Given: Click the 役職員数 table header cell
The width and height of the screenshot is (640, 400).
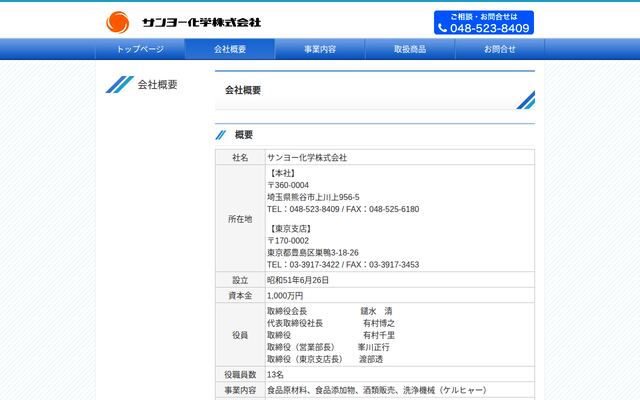Looking at the screenshot, I should click(240, 374).
